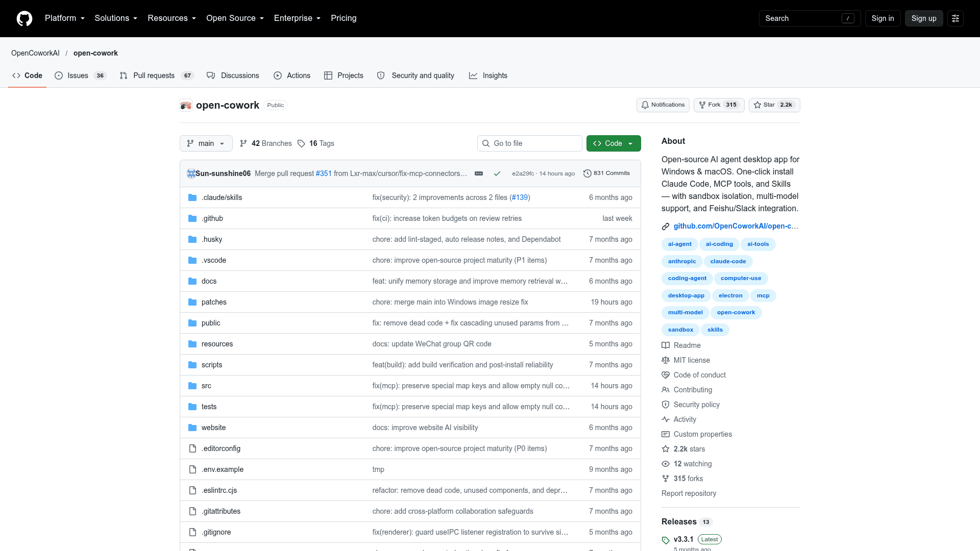Image resolution: width=980 pixels, height=551 pixels.
Task: Open pull request #351 link
Action: click(324, 173)
